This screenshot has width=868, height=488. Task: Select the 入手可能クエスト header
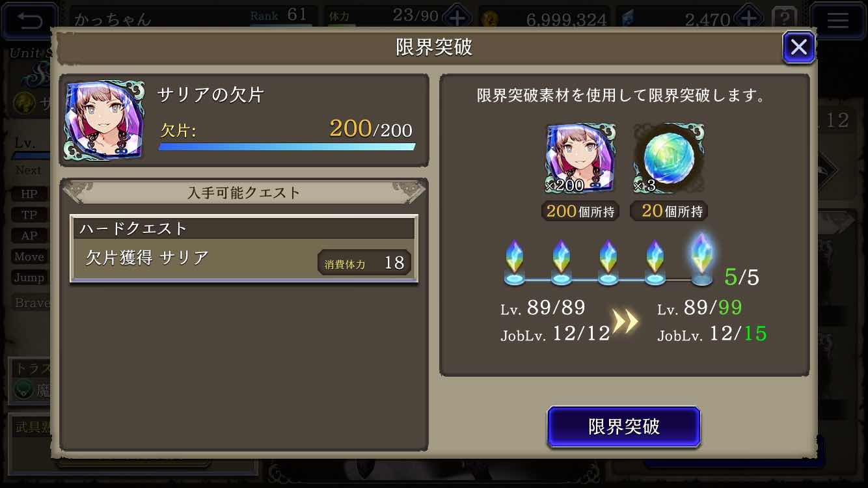(244, 193)
